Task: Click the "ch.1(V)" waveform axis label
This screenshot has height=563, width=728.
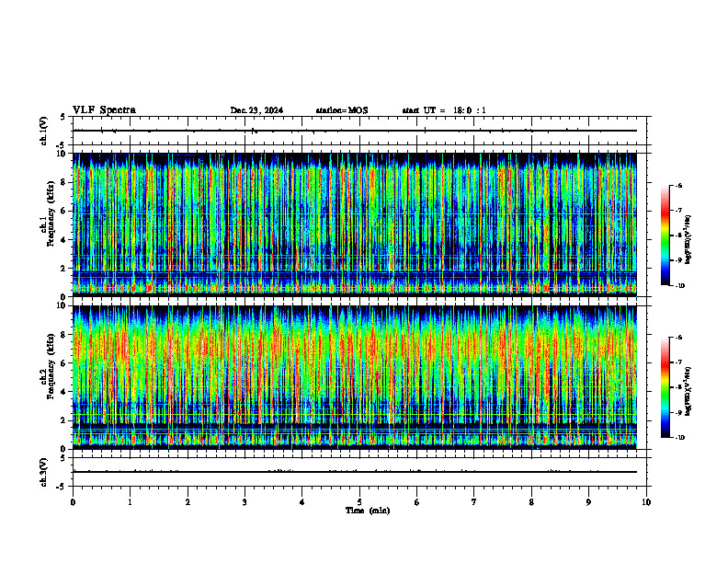Action: tap(43, 131)
